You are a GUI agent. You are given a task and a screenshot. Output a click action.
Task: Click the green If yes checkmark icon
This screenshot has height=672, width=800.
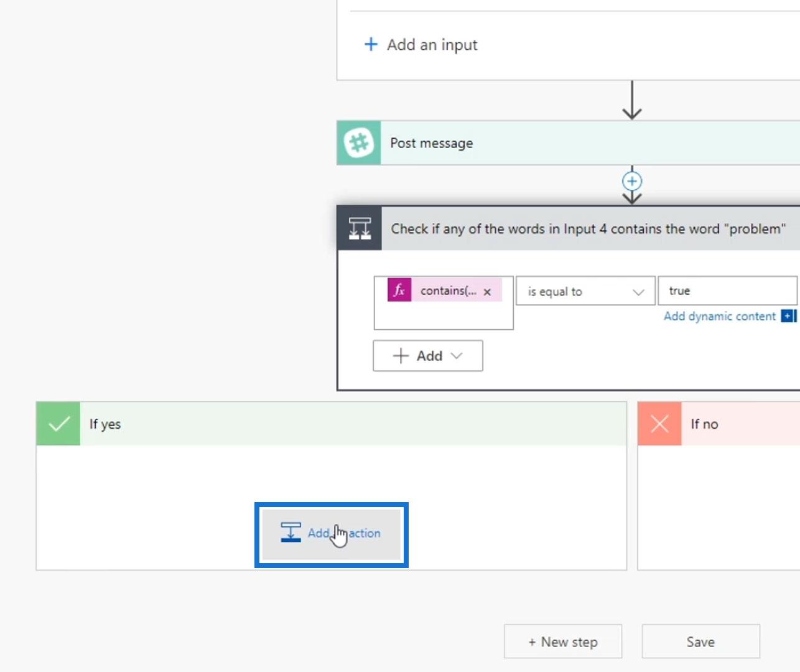58,424
